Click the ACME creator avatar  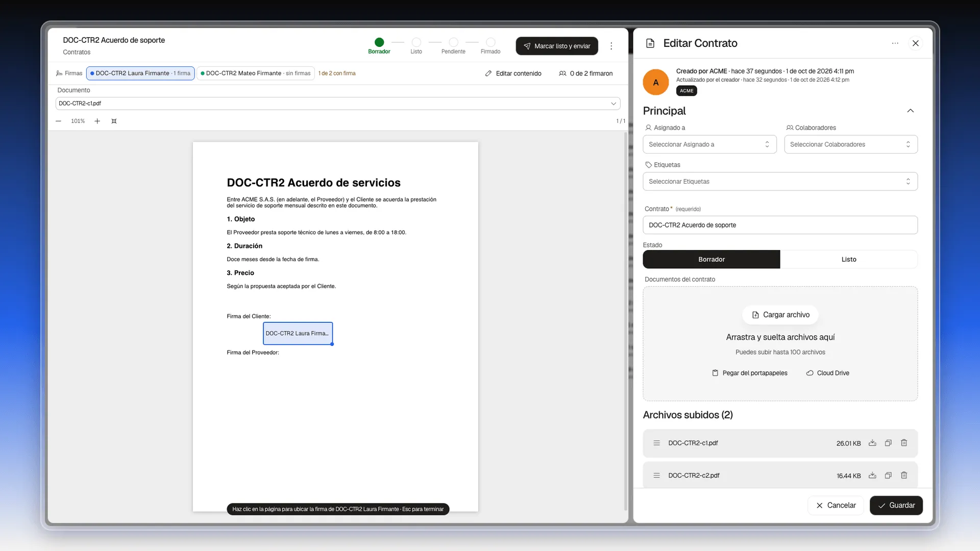[656, 82]
